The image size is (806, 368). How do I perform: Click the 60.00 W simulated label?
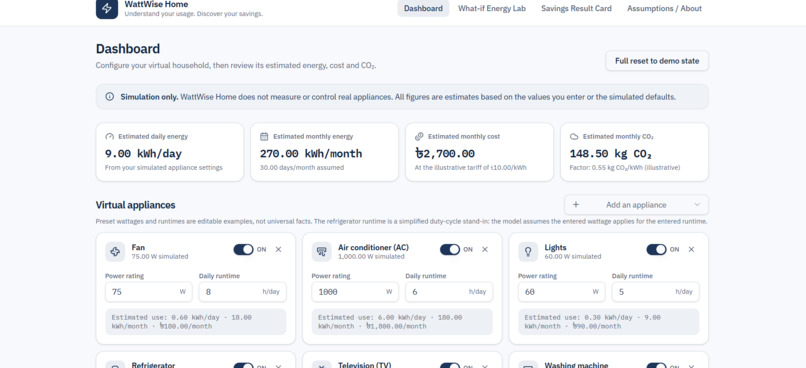573,256
